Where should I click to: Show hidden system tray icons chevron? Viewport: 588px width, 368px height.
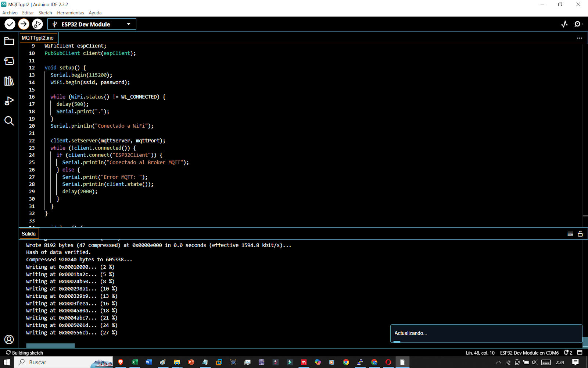click(x=499, y=362)
